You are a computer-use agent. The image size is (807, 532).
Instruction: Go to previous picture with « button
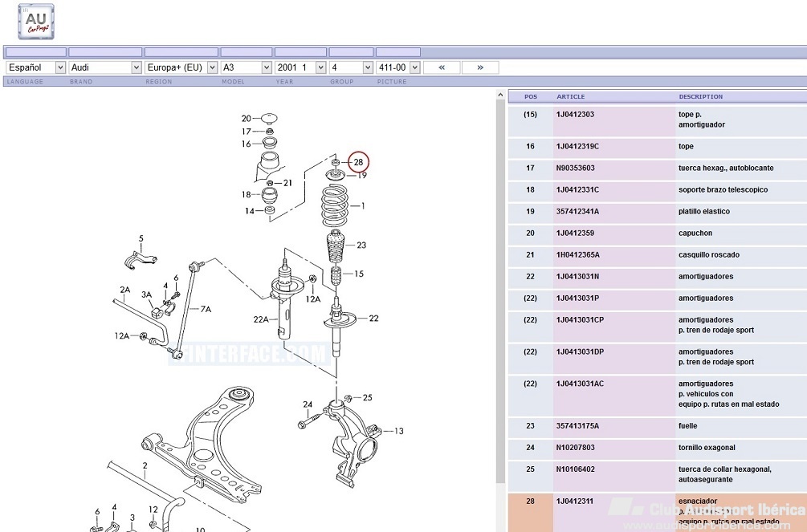(442, 67)
